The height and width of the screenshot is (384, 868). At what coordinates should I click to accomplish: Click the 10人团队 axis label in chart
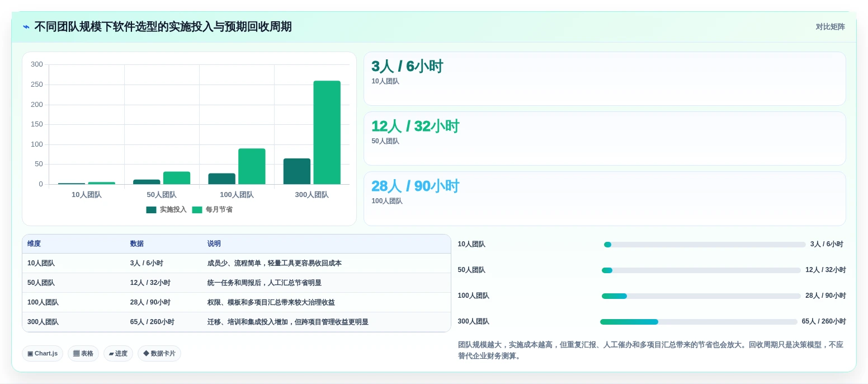click(x=87, y=195)
